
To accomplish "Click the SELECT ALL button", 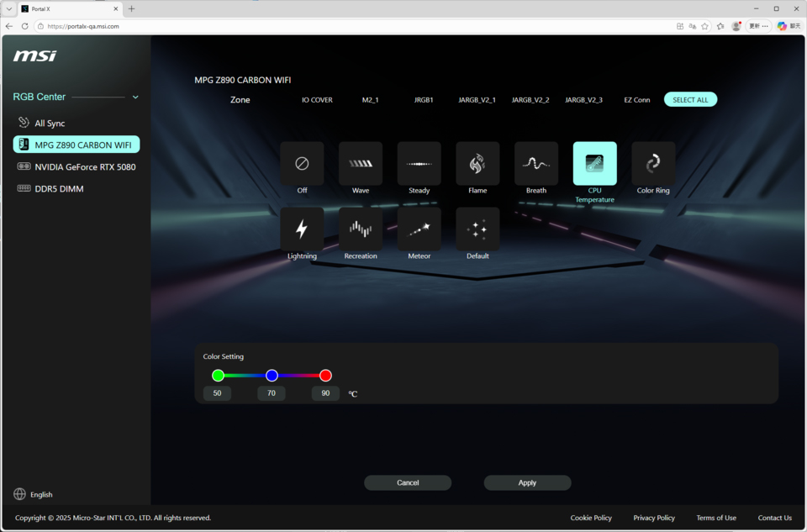I will point(690,100).
